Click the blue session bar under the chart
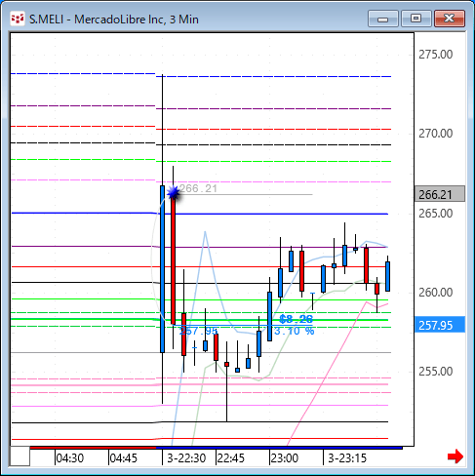 click(x=279, y=448)
